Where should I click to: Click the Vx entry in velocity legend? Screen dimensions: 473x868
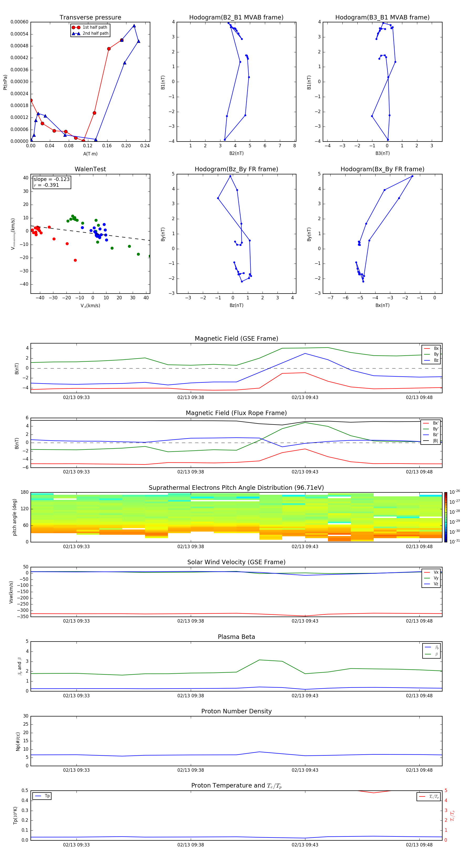431,572
